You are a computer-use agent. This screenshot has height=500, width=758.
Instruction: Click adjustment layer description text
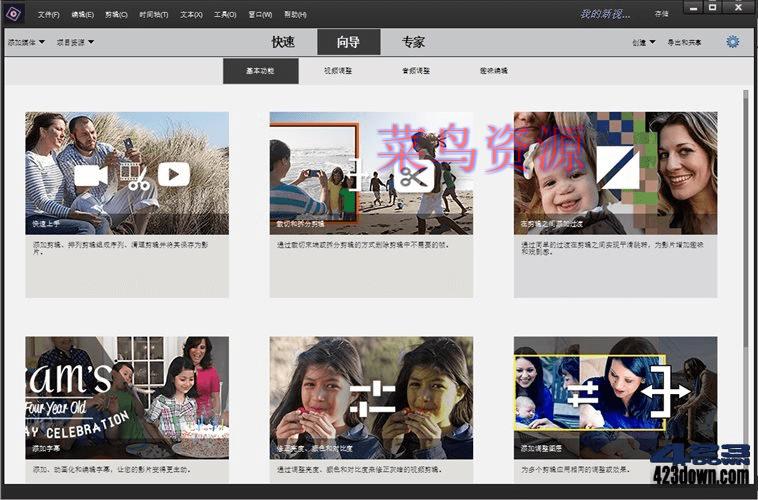tap(575, 470)
